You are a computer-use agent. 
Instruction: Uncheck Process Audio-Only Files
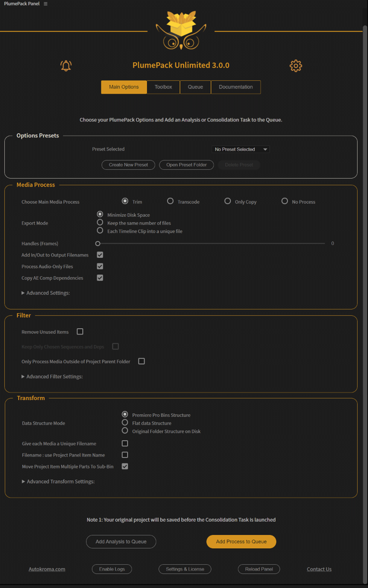pos(100,266)
